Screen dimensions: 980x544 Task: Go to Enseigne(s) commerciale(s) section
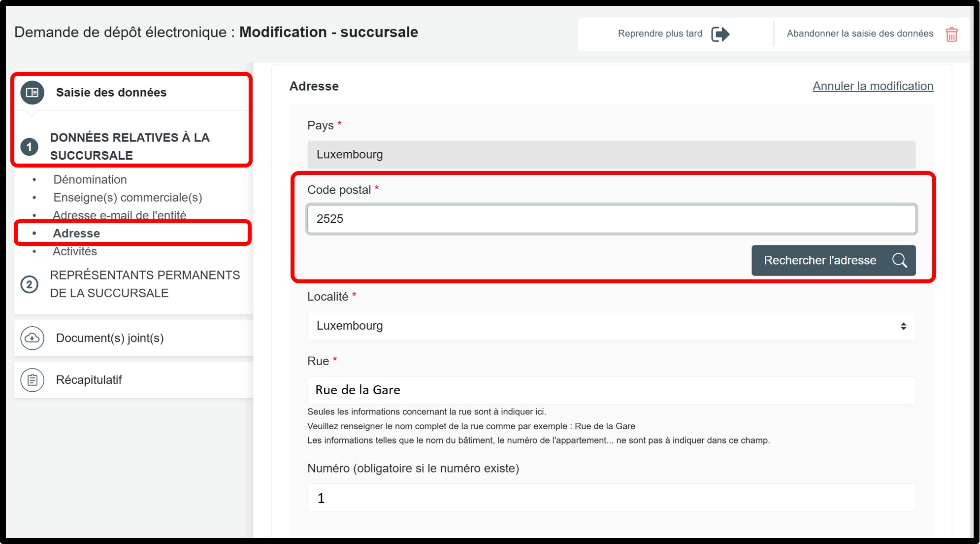click(x=128, y=198)
